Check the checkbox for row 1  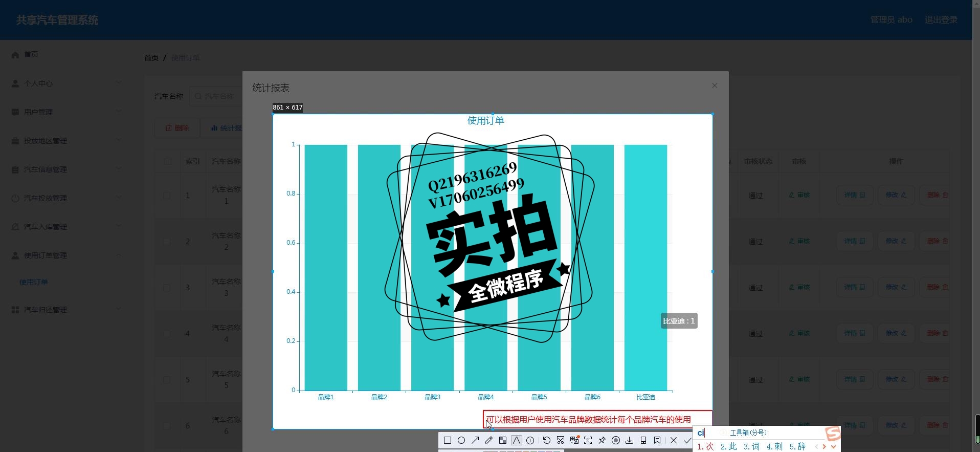pos(167,195)
